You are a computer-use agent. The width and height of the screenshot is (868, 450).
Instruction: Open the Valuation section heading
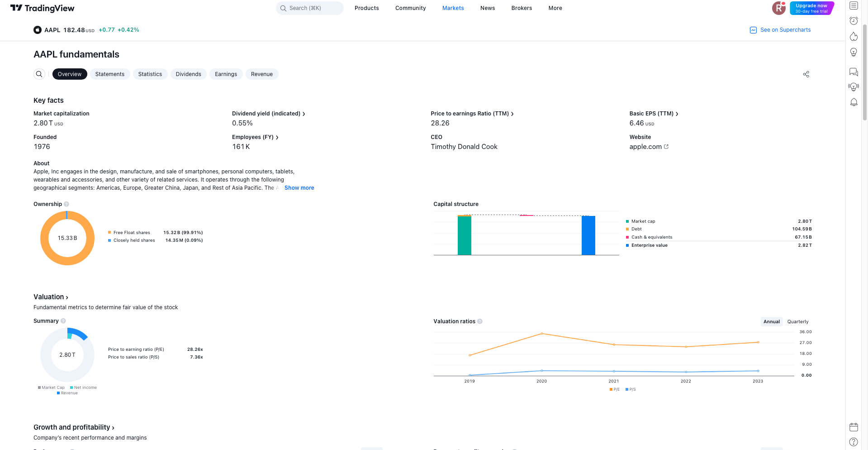click(x=51, y=297)
